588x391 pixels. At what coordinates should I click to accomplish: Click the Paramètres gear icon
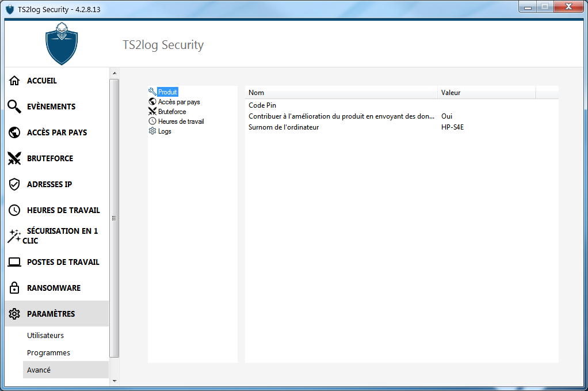coord(14,314)
